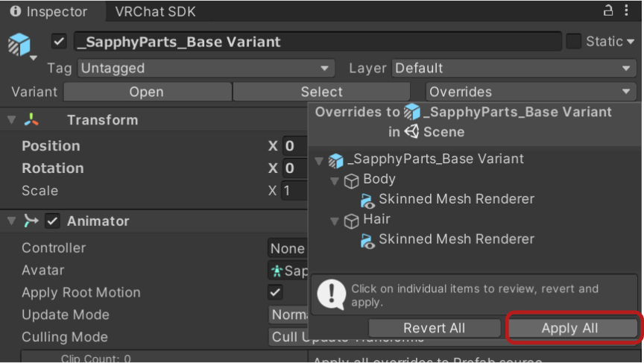The image size is (644, 363).
Task: Click the Update Mode label
Action: tap(66, 315)
